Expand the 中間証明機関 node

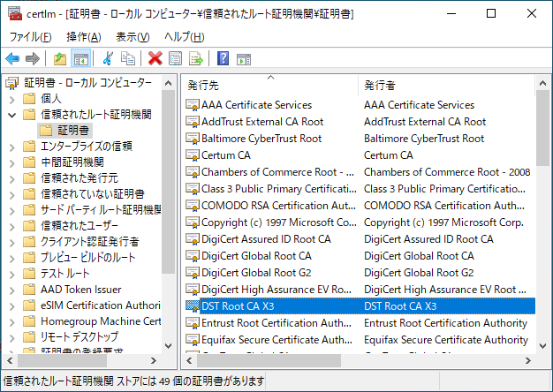[12, 162]
